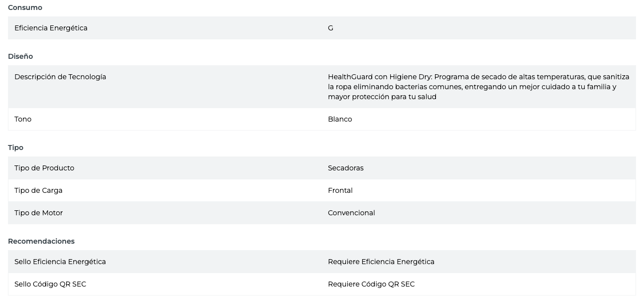Click the Sello Código QR SEC label

[50, 284]
